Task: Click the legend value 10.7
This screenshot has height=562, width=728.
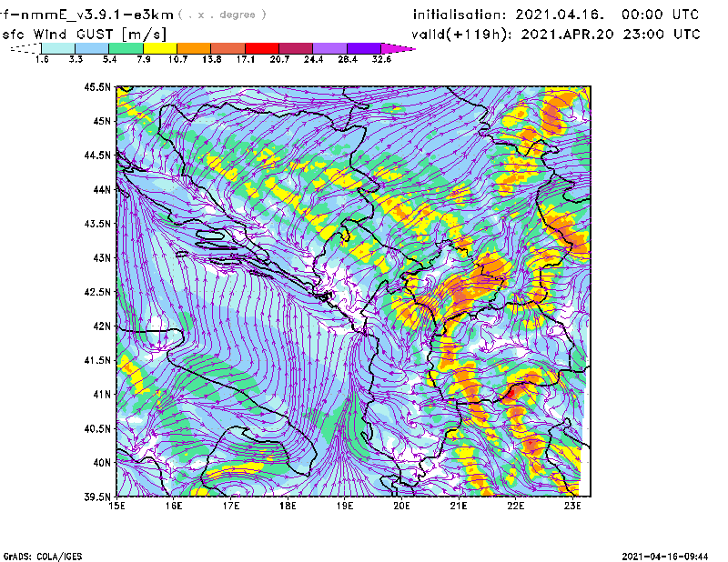Action: pyautogui.click(x=177, y=59)
